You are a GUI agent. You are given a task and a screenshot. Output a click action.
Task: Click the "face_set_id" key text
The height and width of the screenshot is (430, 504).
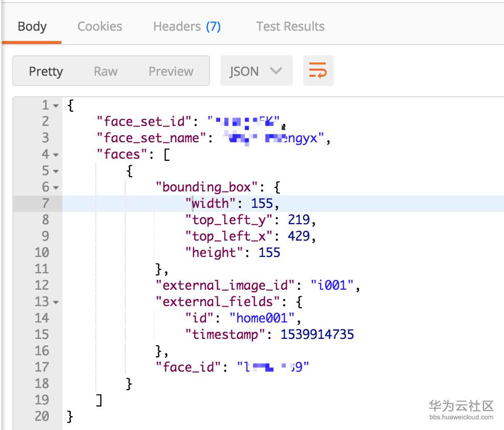[x=144, y=122]
